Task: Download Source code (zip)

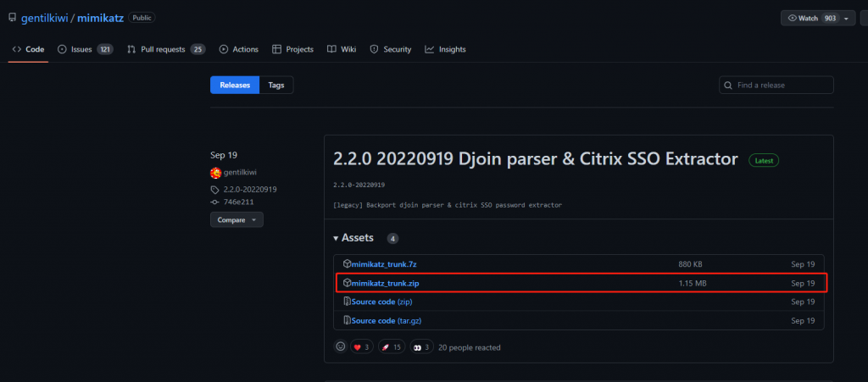Action: point(382,302)
